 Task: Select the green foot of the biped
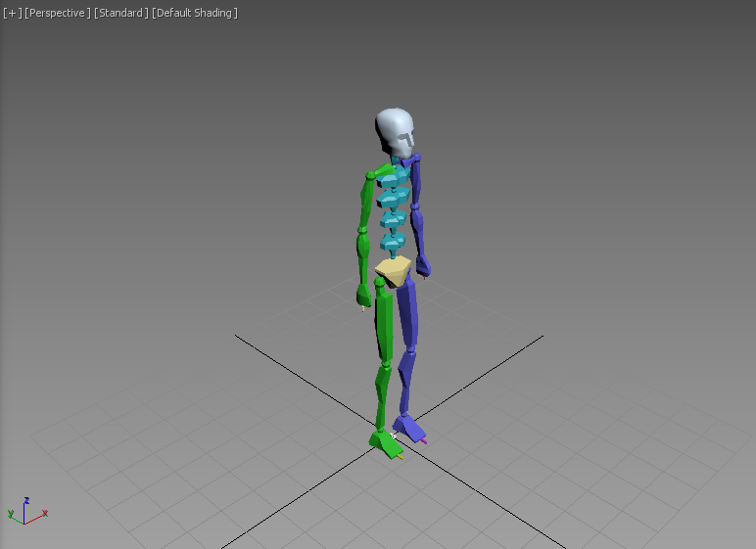point(386,444)
